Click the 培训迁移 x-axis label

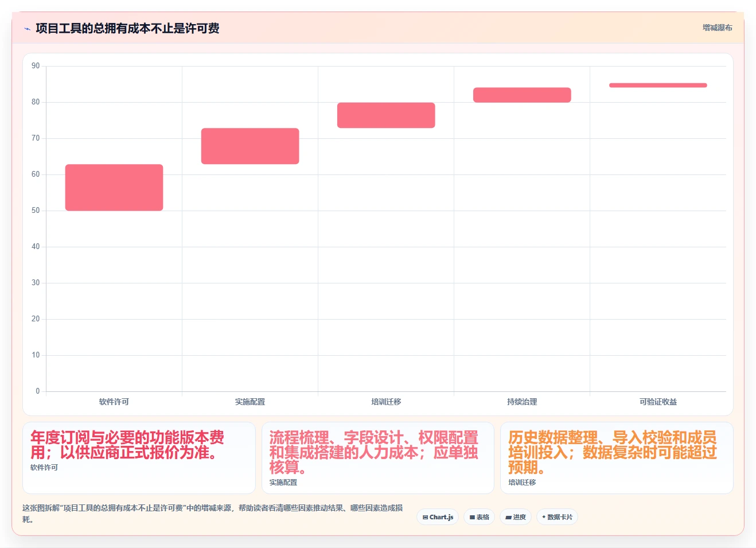(386, 402)
